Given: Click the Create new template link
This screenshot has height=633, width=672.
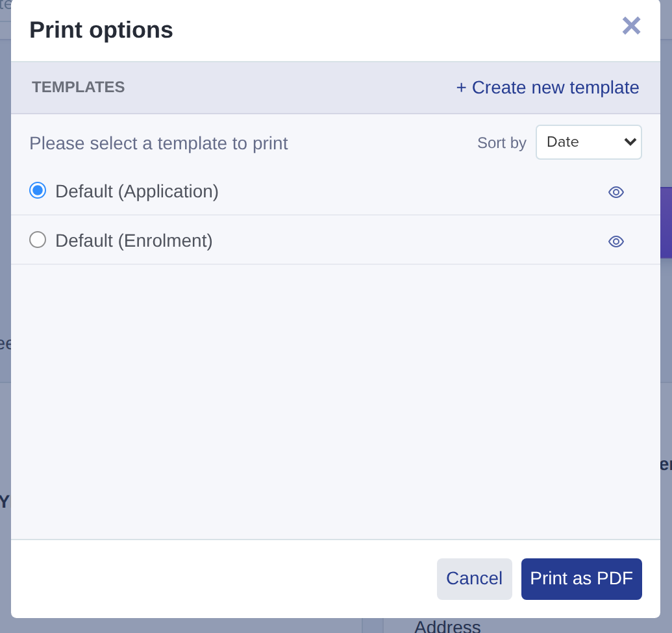Looking at the screenshot, I should point(547,88).
